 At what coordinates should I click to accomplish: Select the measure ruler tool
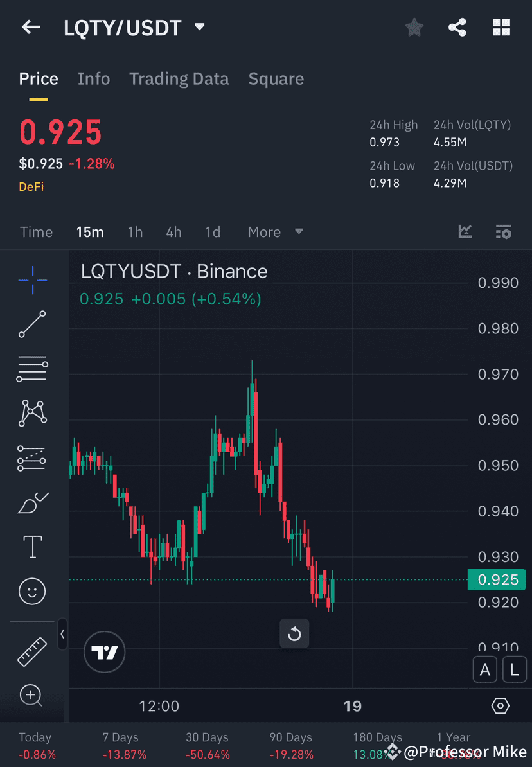point(32,651)
